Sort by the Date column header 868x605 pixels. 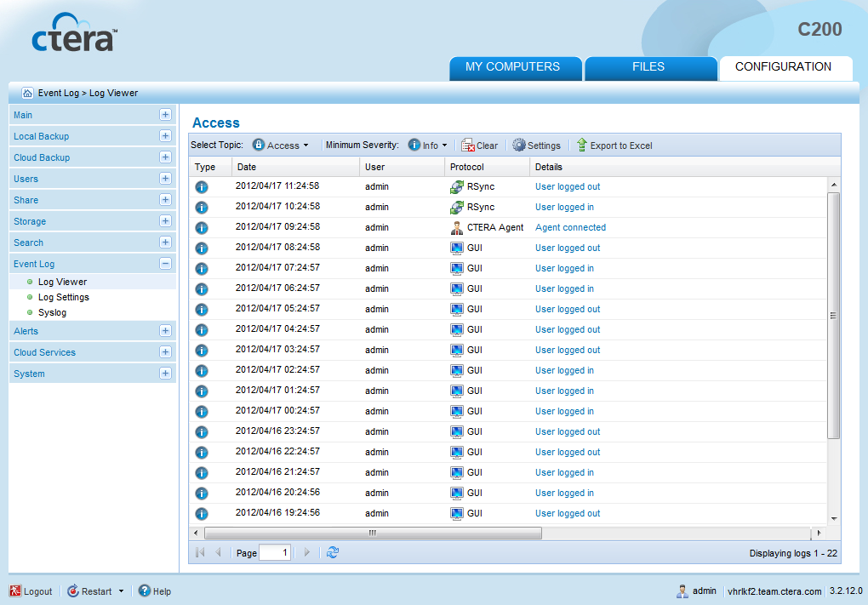click(296, 167)
